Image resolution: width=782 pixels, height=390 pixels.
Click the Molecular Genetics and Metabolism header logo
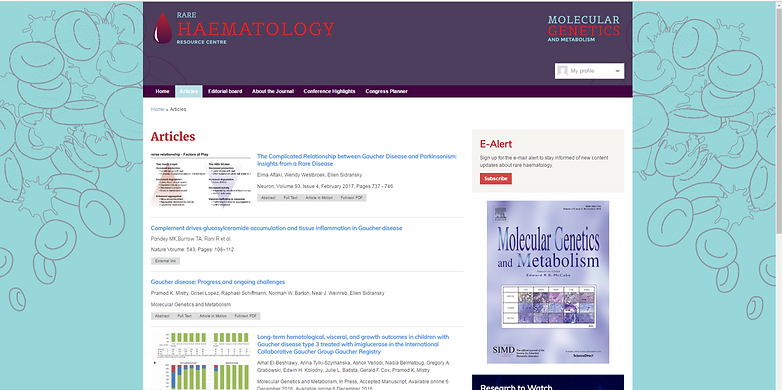point(584,28)
